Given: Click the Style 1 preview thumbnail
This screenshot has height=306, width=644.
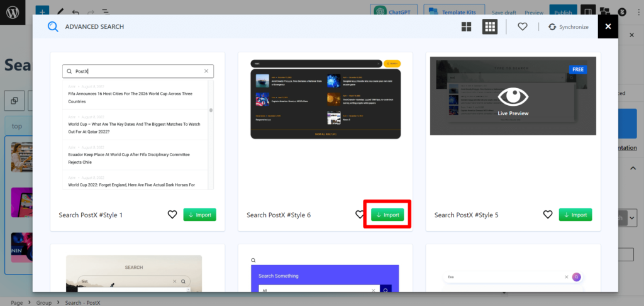Looking at the screenshot, I should pyautogui.click(x=138, y=127).
